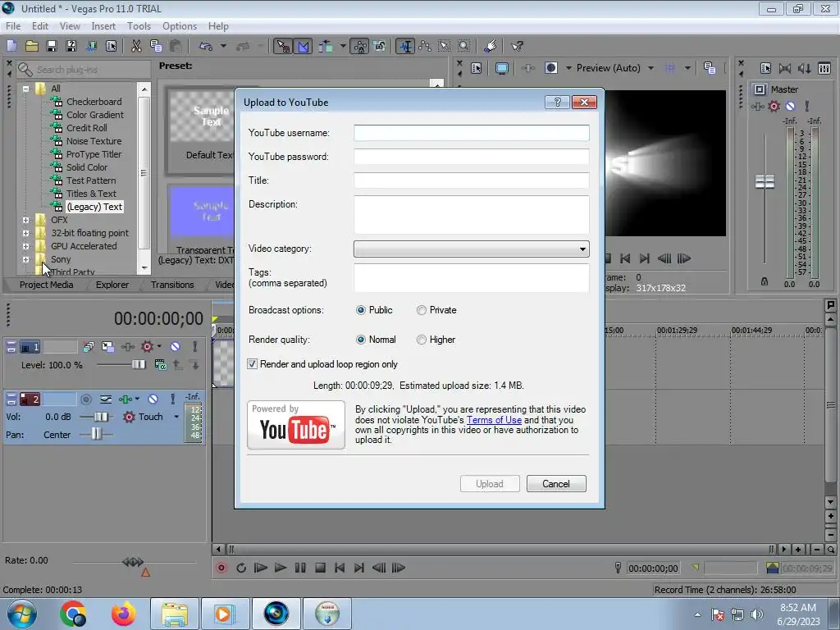Switch to Project Media tab

pyautogui.click(x=46, y=285)
